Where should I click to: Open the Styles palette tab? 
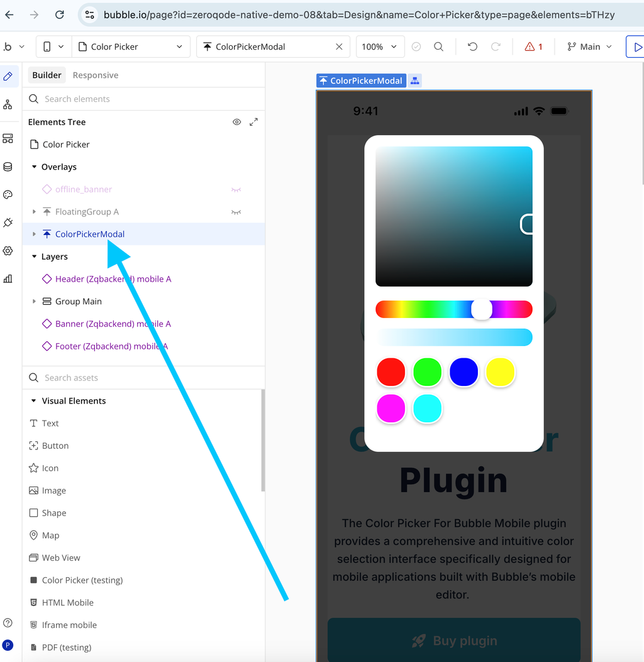point(8,195)
